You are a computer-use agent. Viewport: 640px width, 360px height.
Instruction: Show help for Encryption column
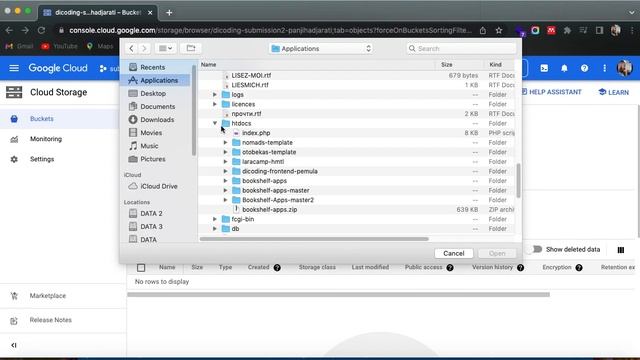[579, 268]
